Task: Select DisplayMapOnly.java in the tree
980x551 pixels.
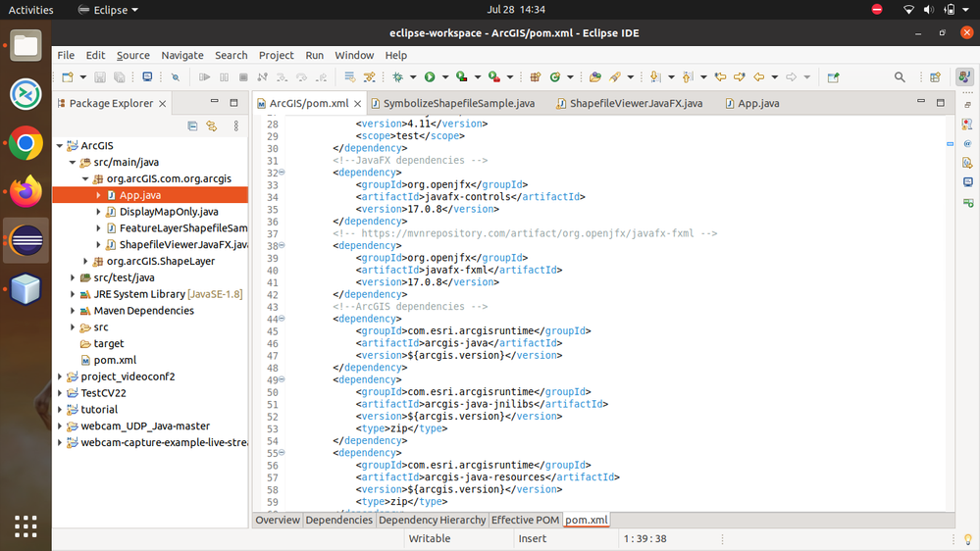Action: pos(169,212)
